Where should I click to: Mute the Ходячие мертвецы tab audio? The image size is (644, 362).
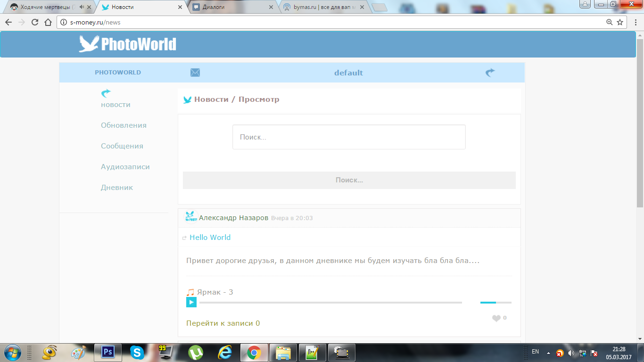pos(82,7)
